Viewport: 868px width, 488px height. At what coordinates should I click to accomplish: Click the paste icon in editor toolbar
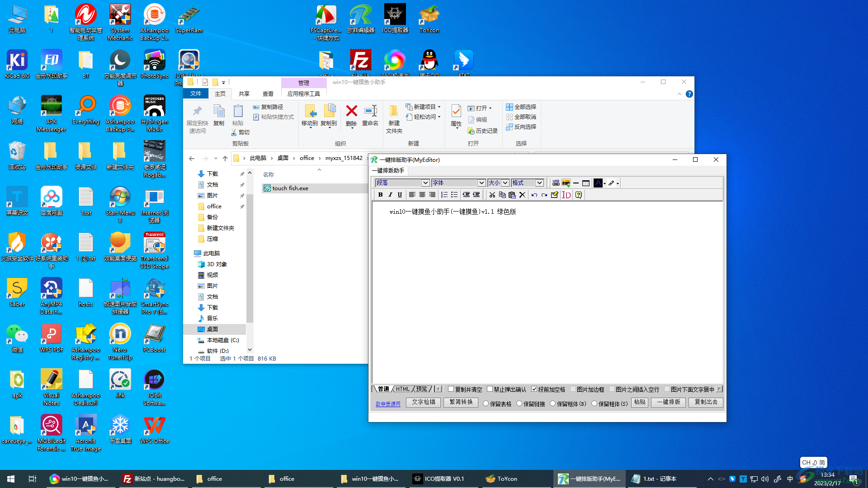(513, 195)
